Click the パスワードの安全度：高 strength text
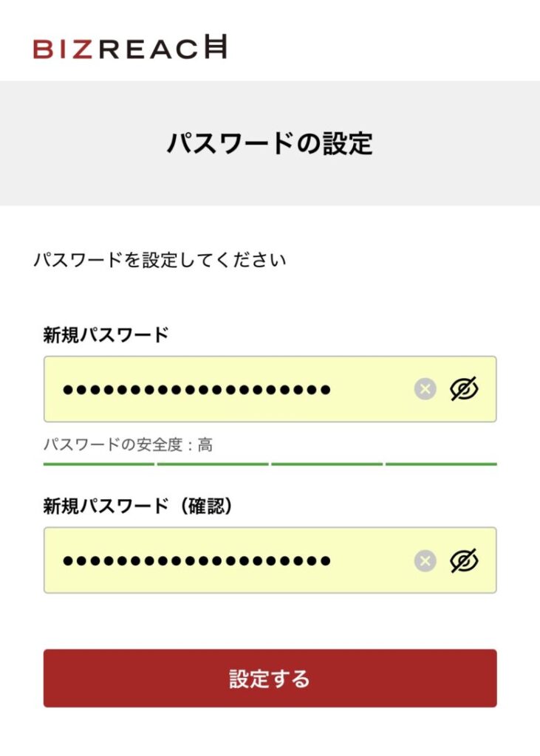The width and height of the screenshot is (540, 756). 129,445
